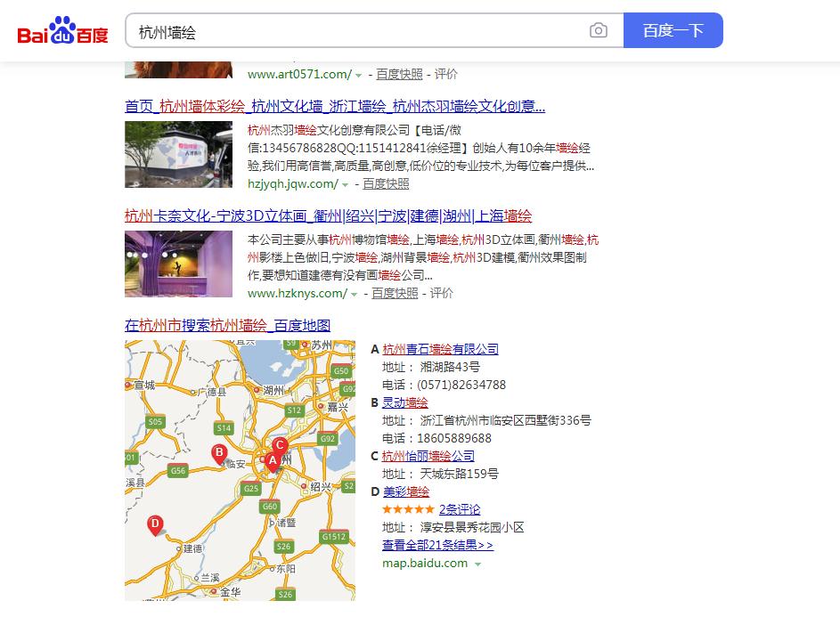Click map marker D
Screen dimensions: 840x617
(155, 525)
